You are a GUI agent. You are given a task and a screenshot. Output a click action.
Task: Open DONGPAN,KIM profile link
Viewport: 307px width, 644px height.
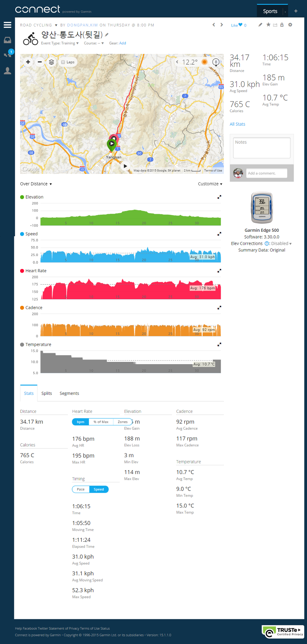pyautogui.click(x=82, y=25)
